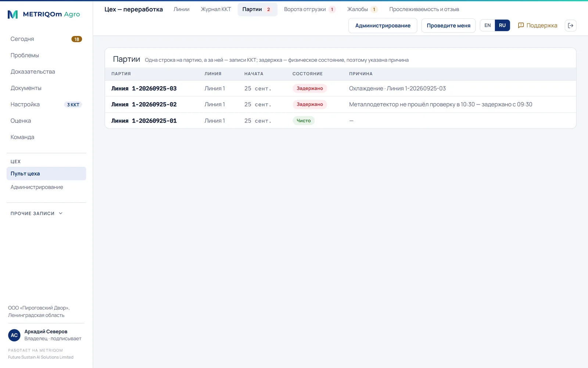
Task: Click the Проведите меня button
Action: point(448,25)
